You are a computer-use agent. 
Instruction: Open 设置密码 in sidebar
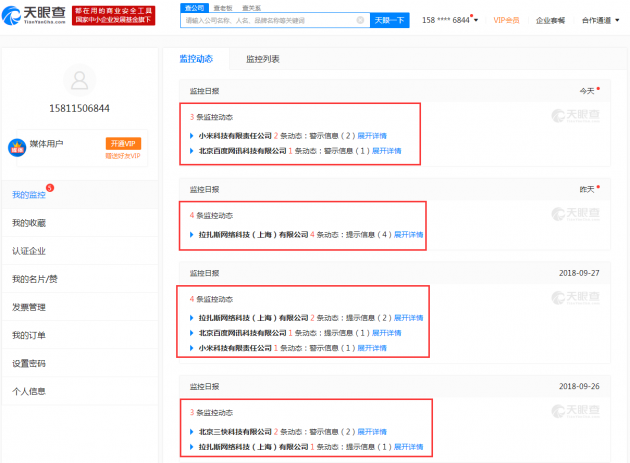80,363
